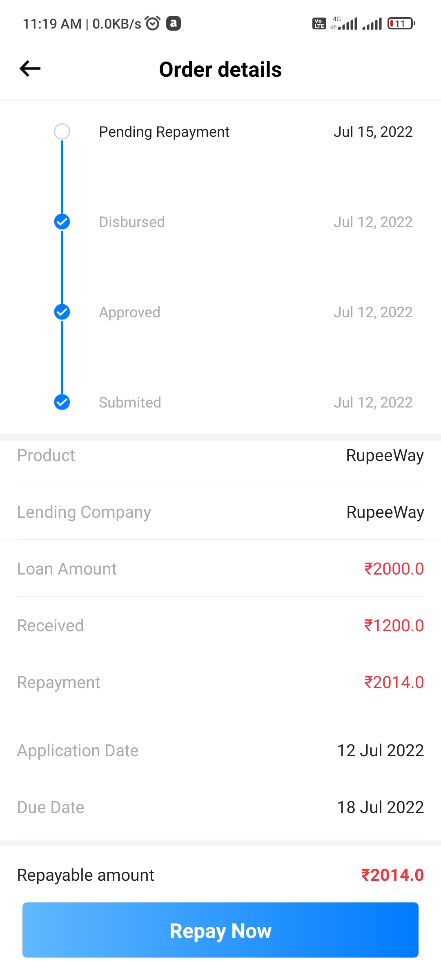Select the Pending Repayment empty circle
Screen dimensions: 441x980
click(62, 131)
